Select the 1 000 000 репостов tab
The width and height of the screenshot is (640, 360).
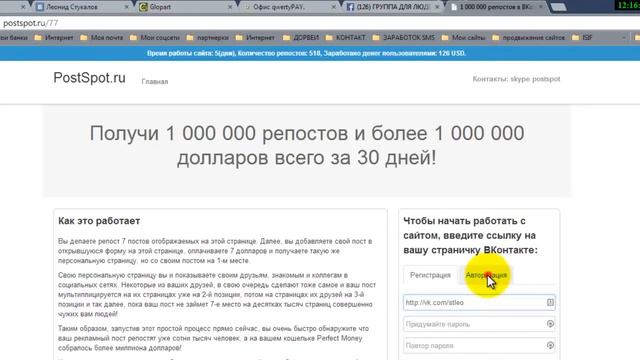(x=496, y=7)
